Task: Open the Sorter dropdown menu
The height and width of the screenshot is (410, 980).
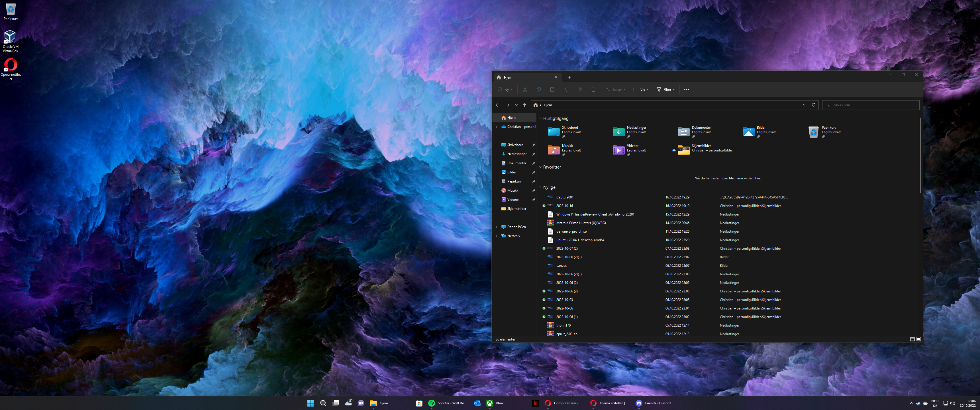Action: pos(616,90)
